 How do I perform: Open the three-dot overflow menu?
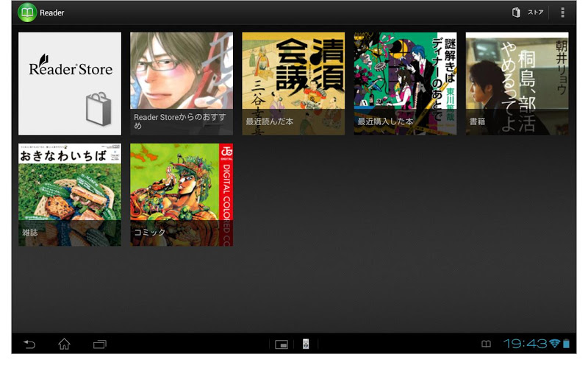click(562, 13)
